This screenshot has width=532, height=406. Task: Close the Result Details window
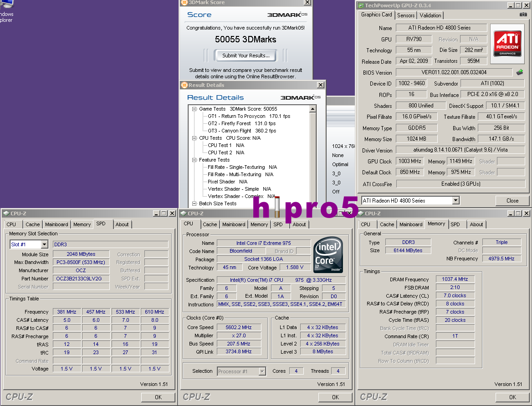[320, 85]
